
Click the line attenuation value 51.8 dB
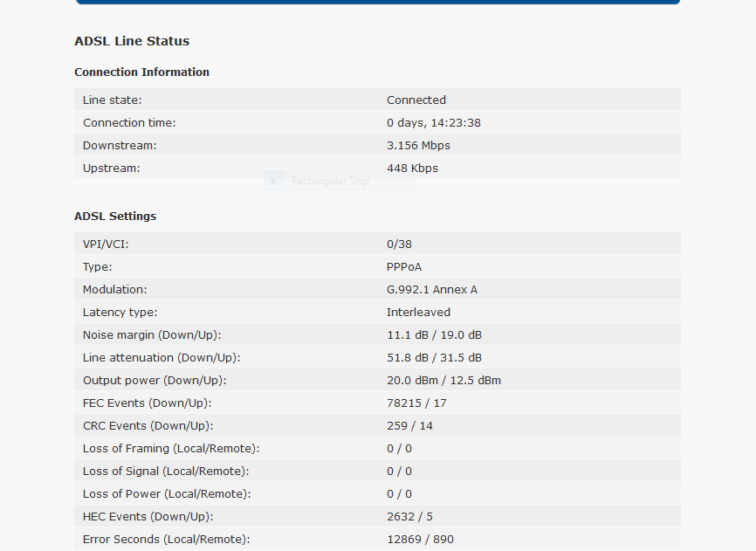coord(408,358)
